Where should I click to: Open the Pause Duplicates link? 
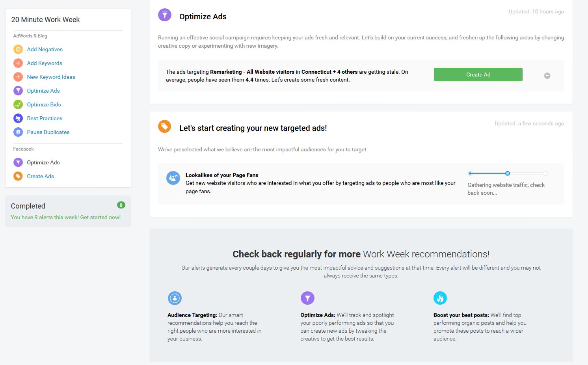coord(48,132)
